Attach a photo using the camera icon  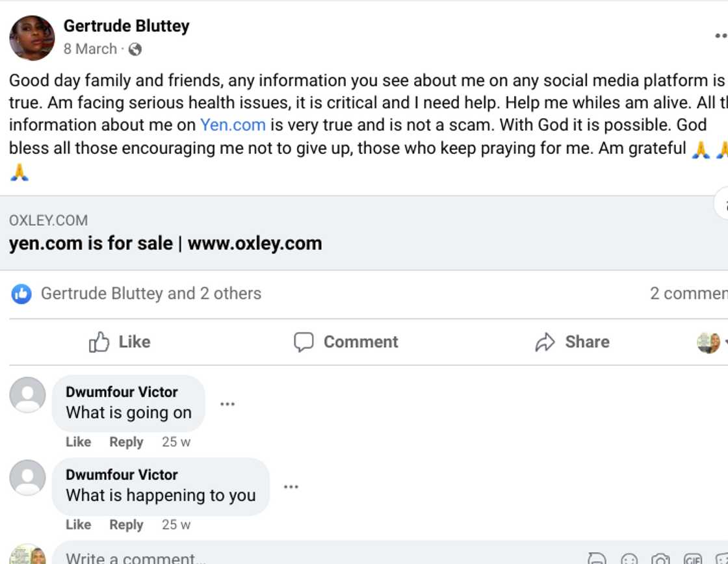(660, 559)
